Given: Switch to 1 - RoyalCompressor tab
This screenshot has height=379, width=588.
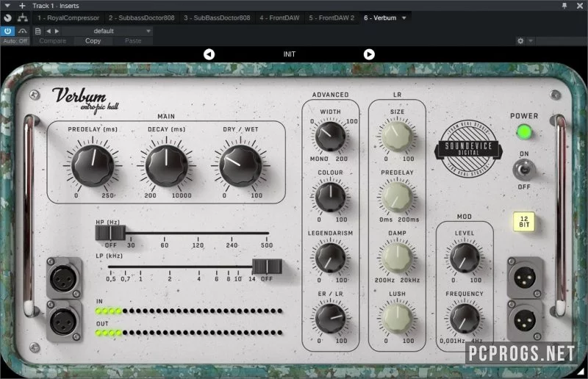Looking at the screenshot, I should [68, 18].
